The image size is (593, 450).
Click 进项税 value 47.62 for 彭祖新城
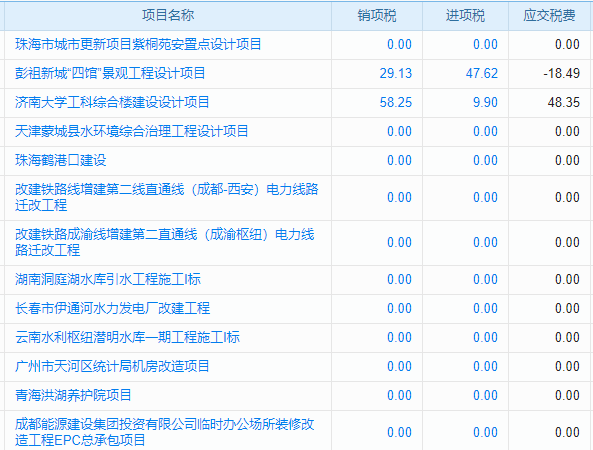tap(482, 73)
